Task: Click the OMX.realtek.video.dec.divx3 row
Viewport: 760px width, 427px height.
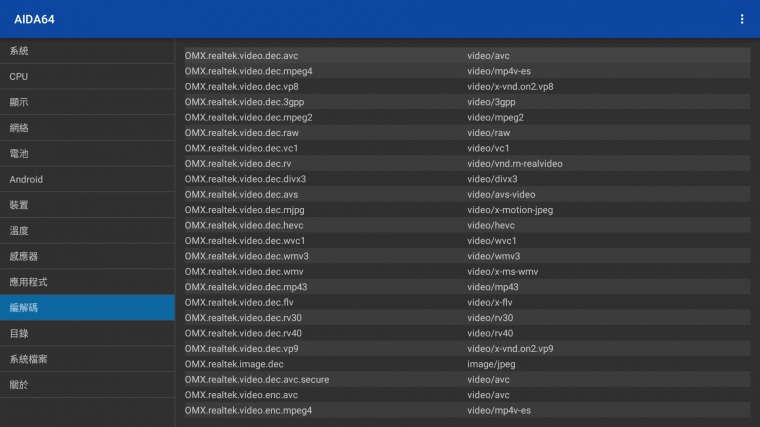Action: pyautogui.click(x=467, y=179)
